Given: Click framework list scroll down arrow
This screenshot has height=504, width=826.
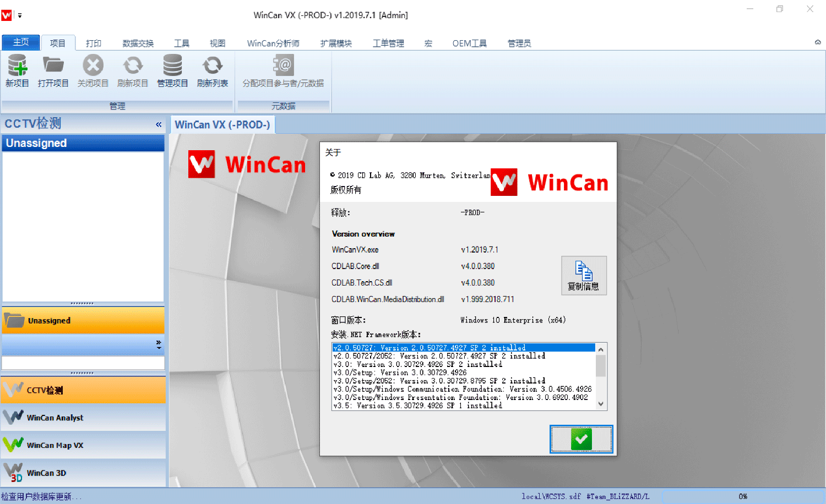Looking at the screenshot, I should click(x=601, y=404).
